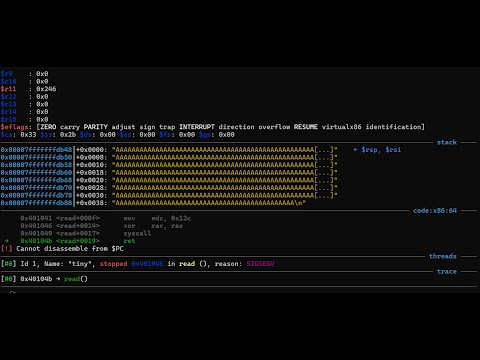Click the 'code:x86:64' section header
Image resolution: width=480 pixels, height=360 pixels.
click(x=435, y=211)
